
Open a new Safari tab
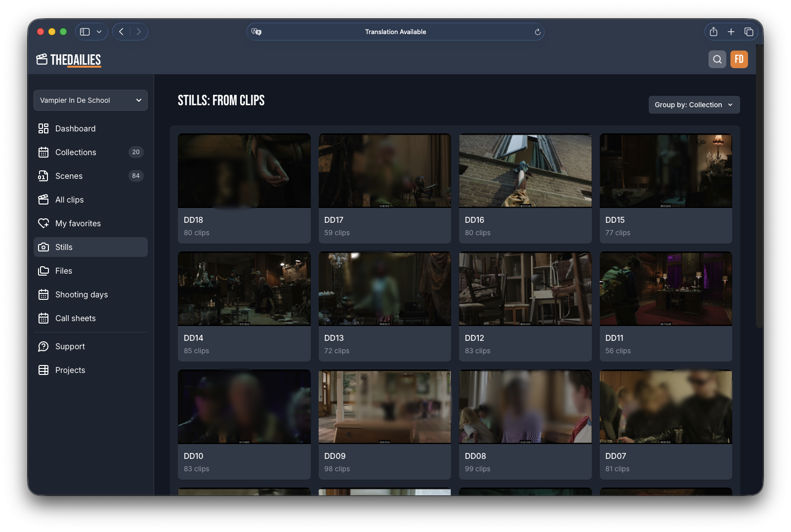point(731,32)
